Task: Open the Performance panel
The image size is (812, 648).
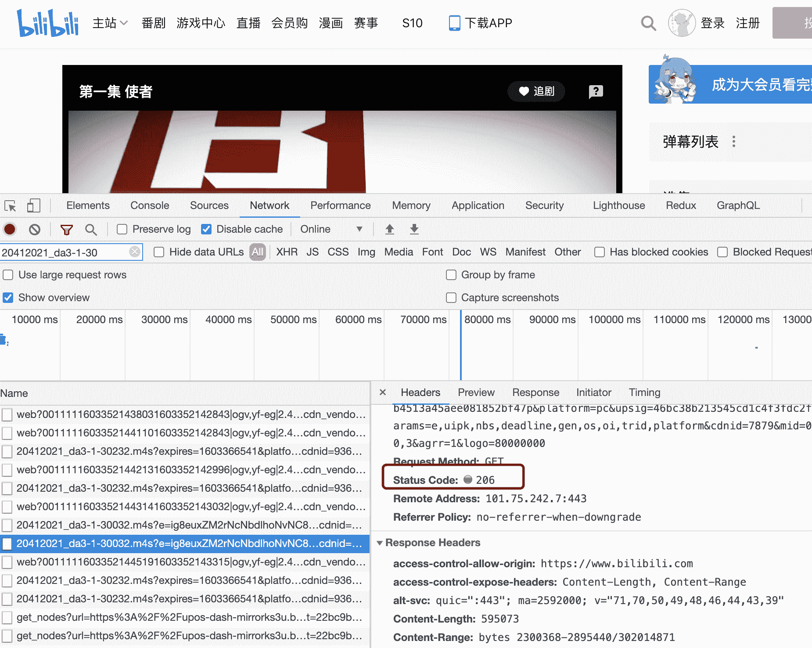Action: 340,205
